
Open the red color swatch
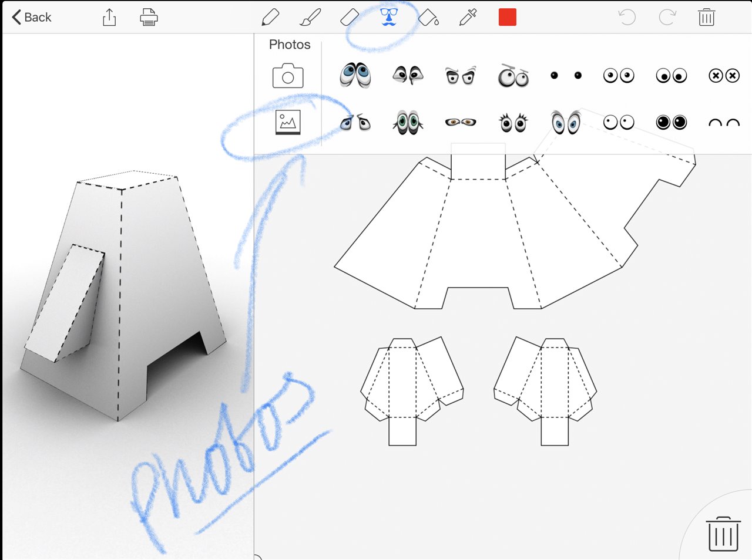[507, 18]
